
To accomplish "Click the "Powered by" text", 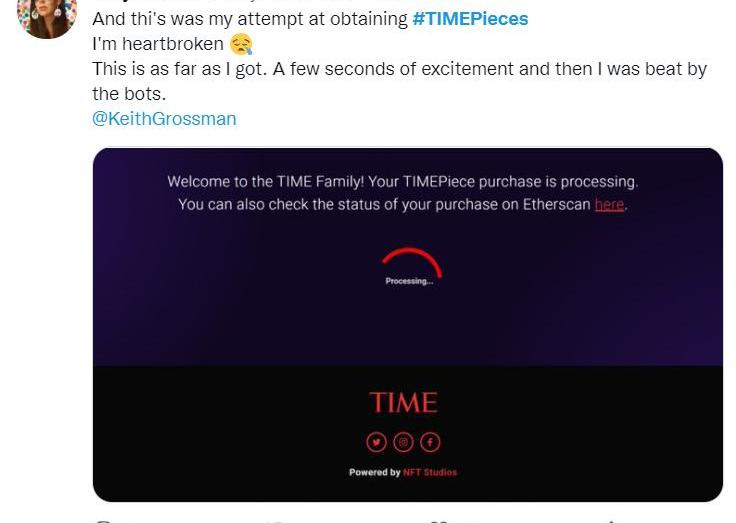I will [374, 472].
